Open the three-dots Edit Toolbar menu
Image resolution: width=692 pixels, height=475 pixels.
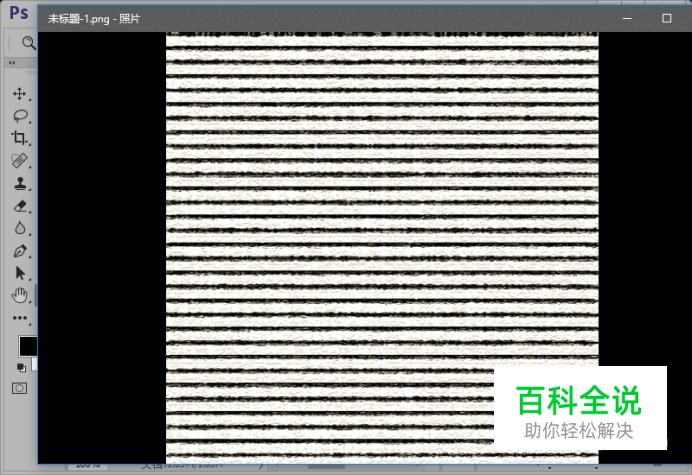pyautogui.click(x=20, y=318)
